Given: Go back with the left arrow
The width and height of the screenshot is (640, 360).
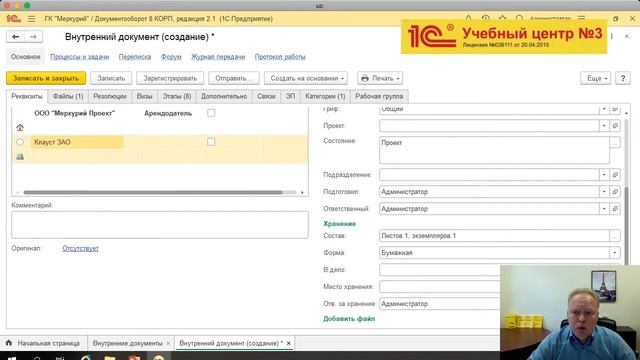Looking at the screenshot, I should point(16,37).
